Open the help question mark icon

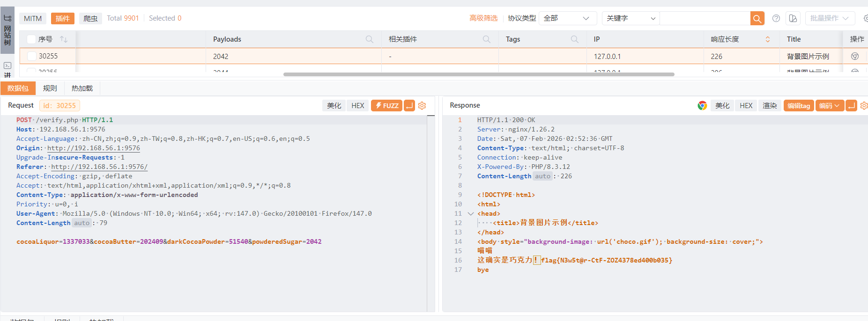click(776, 18)
